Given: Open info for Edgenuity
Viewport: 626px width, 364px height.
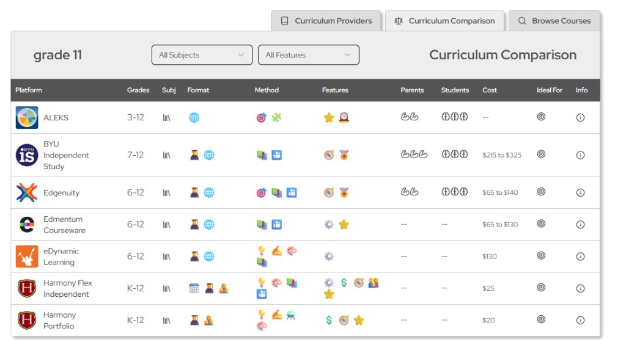Looking at the screenshot, I should pos(581,192).
